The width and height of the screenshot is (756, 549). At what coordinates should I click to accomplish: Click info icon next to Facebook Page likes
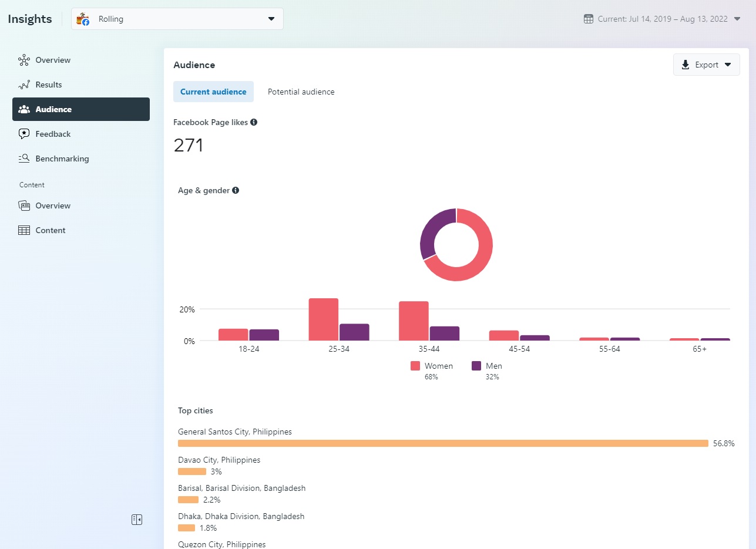(x=254, y=122)
